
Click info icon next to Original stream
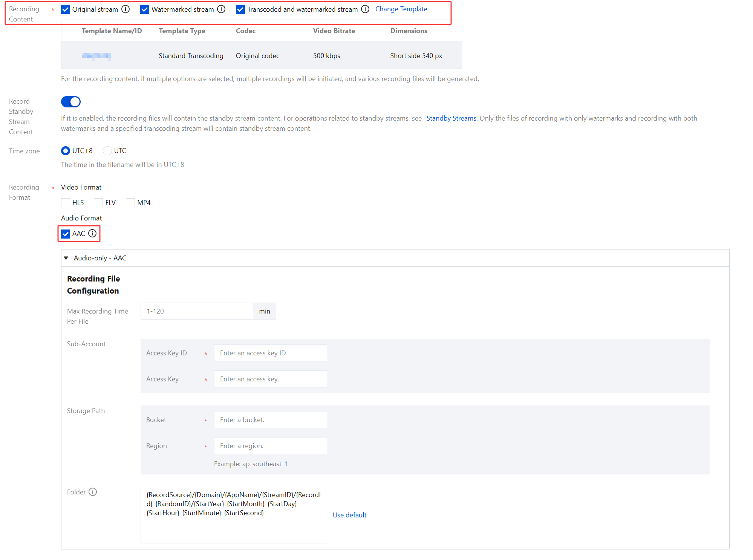125,9
